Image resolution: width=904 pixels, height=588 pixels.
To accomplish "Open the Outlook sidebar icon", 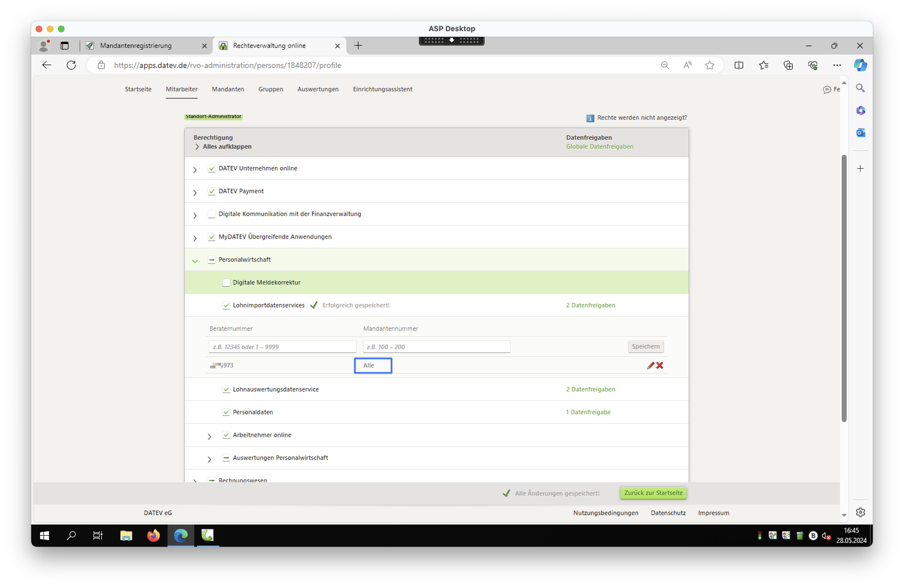I will (860, 133).
